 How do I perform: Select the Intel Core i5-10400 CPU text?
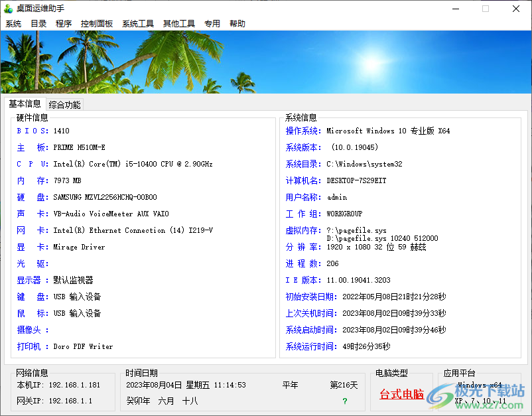click(133, 164)
